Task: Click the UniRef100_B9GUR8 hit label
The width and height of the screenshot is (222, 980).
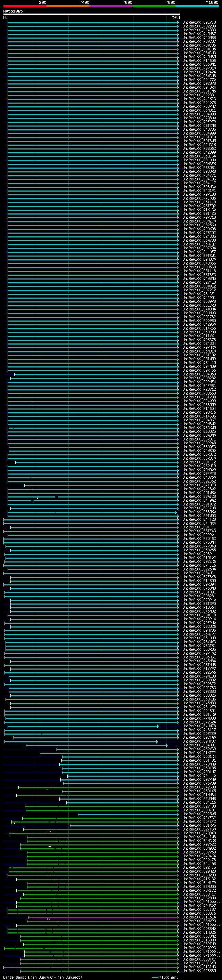Action: point(199,172)
